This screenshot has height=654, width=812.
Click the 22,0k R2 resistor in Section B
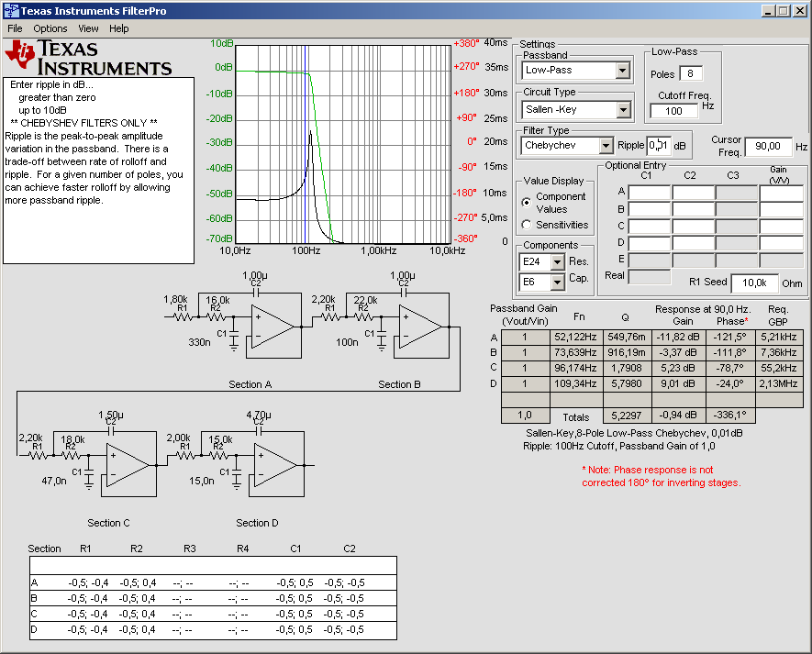(x=363, y=316)
